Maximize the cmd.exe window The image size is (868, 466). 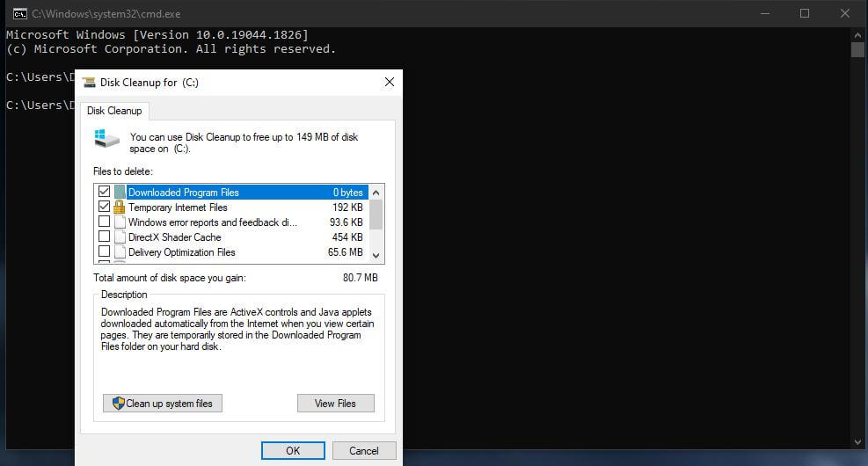click(805, 13)
